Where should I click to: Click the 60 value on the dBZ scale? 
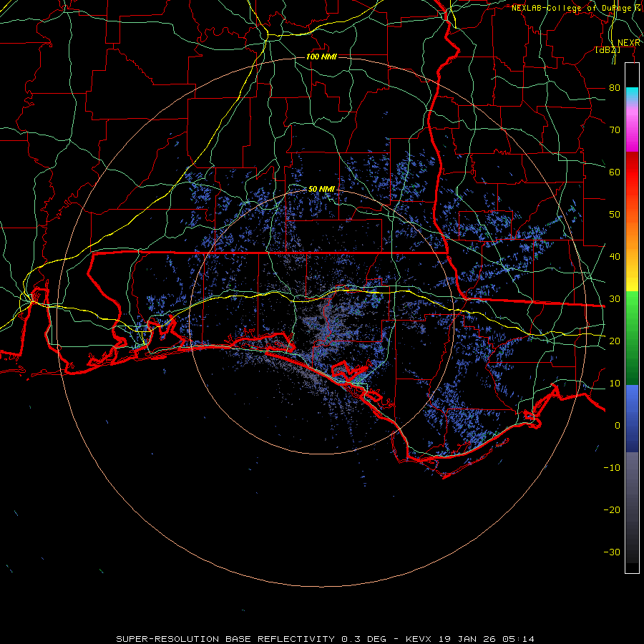click(x=615, y=172)
